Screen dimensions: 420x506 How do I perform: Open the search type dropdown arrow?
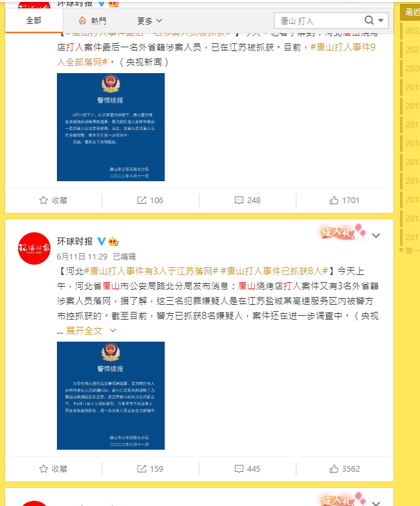click(x=381, y=20)
